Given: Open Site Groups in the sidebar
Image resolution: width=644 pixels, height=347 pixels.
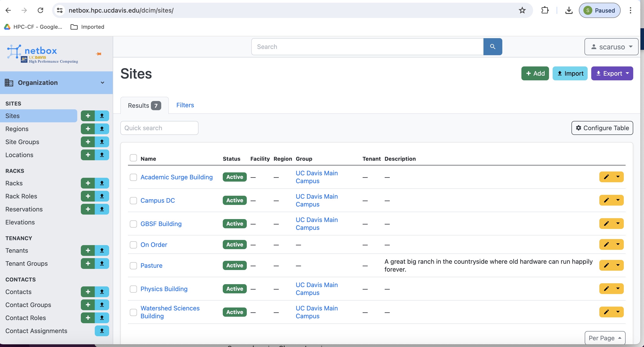Looking at the screenshot, I should (22, 142).
